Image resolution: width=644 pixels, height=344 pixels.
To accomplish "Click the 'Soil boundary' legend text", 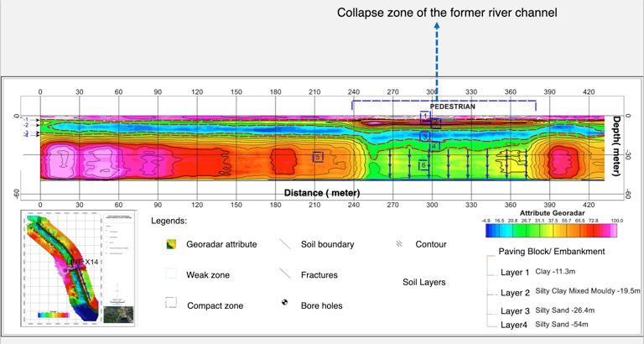I will (x=327, y=244).
